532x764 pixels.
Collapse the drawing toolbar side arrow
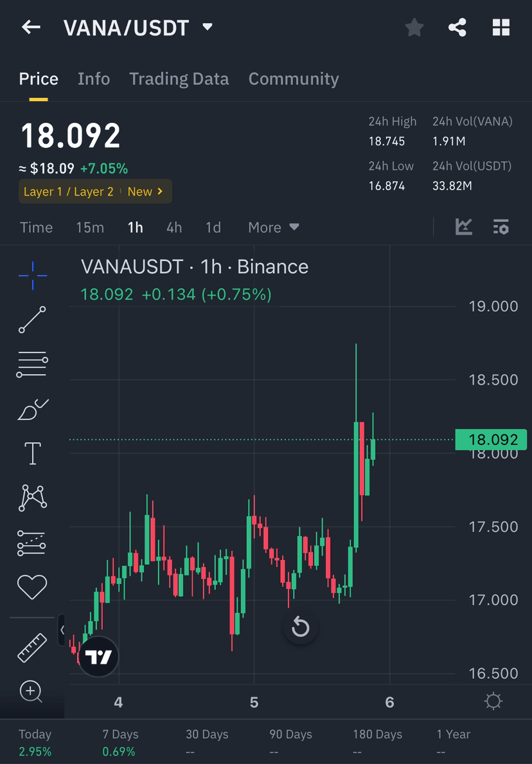click(62, 630)
